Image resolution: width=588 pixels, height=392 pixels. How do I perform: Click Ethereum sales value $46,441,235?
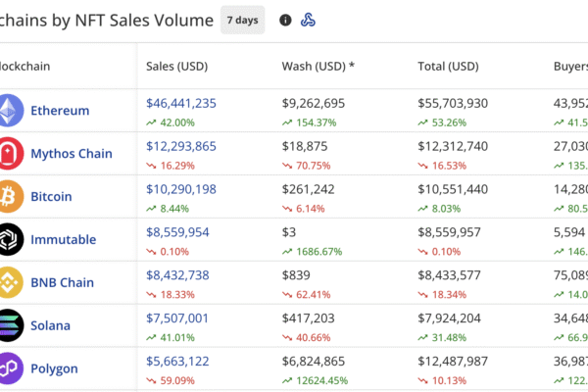[181, 103]
